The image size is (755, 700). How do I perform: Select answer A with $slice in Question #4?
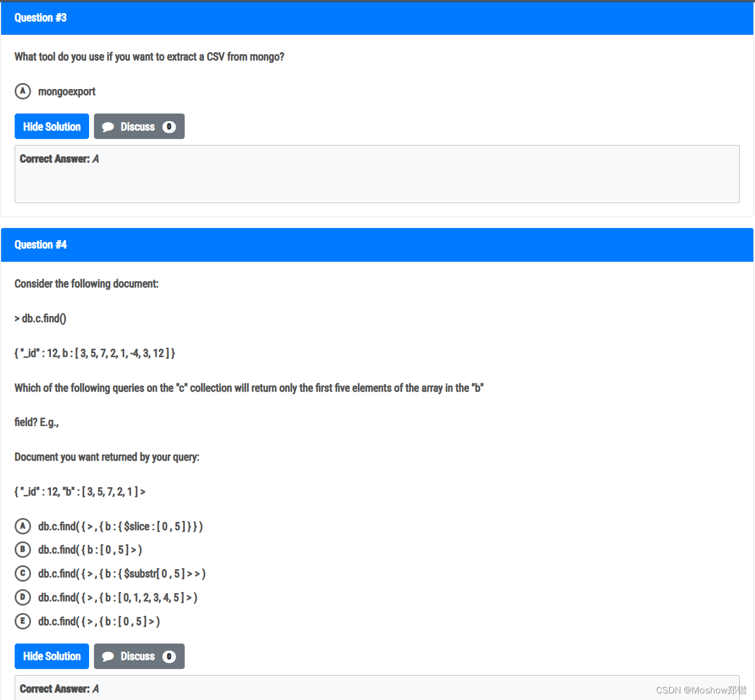[x=119, y=526]
